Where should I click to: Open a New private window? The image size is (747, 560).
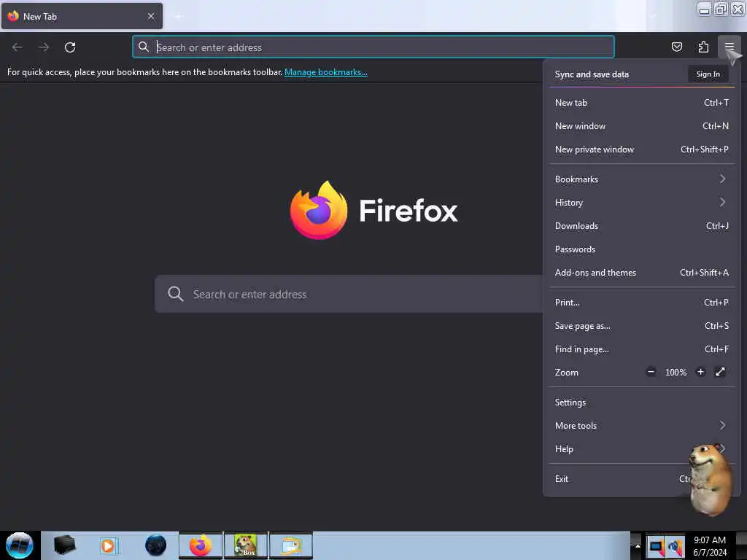click(x=642, y=149)
